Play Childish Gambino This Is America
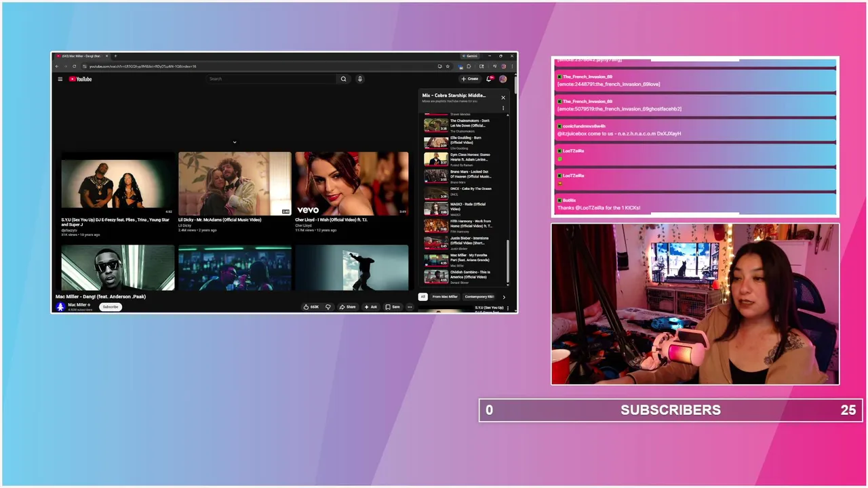Viewport: 868px width, 488px height. pos(465,277)
